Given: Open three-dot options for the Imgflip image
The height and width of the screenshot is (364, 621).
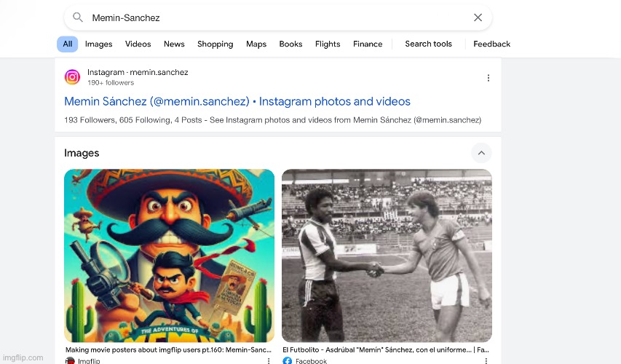Looking at the screenshot, I should point(268,360).
